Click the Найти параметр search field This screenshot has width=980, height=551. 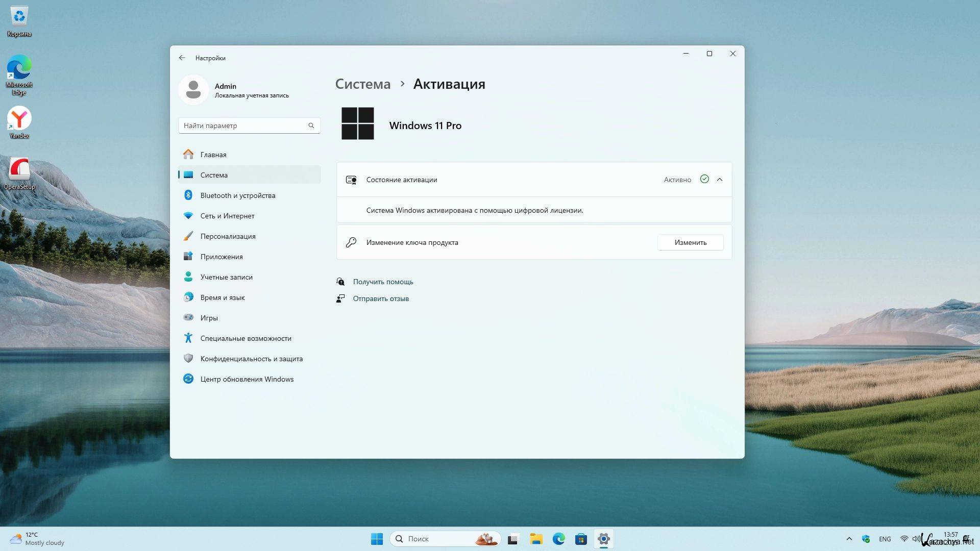[244, 126]
